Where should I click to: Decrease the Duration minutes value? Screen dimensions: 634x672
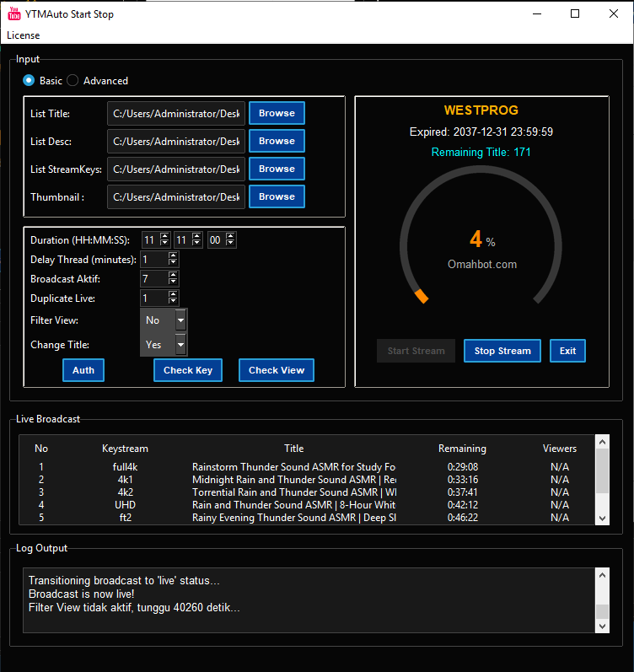(196, 244)
